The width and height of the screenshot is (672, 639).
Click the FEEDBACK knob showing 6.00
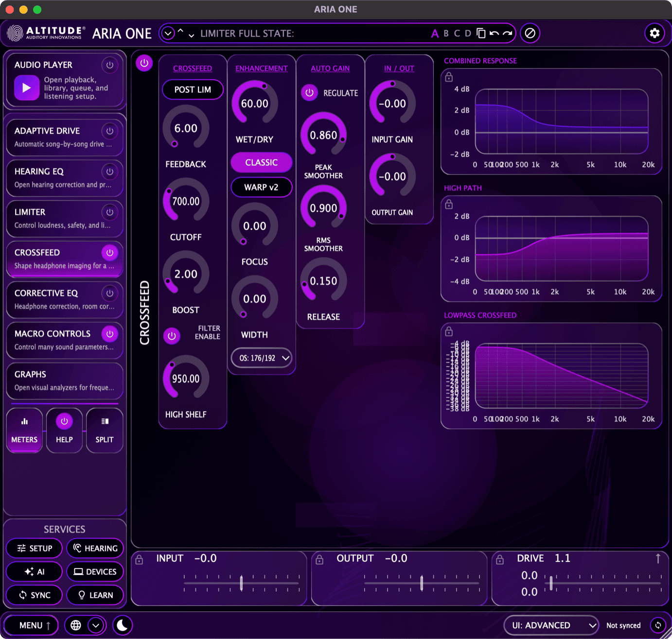tap(186, 128)
